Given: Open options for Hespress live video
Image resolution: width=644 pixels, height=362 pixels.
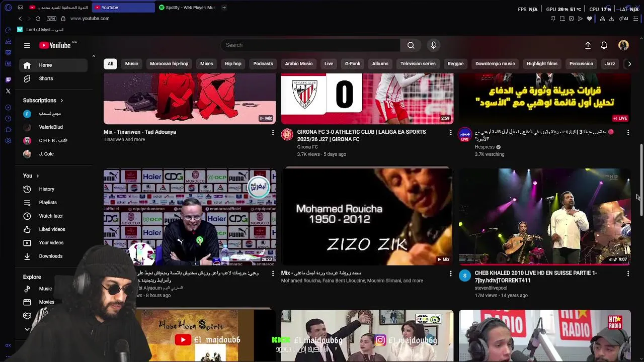Looking at the screenshot, I should pyautogui.click(x=628, y=132).
